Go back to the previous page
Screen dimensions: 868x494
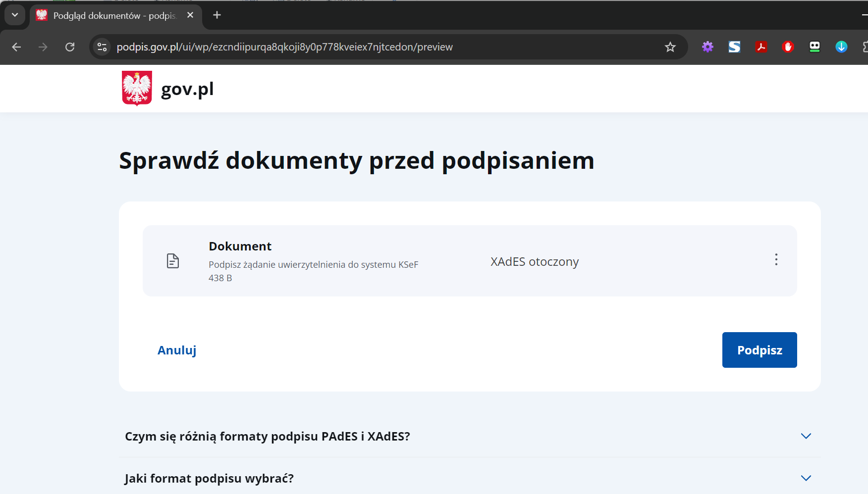pyautogui.click(x=16, y=47)
